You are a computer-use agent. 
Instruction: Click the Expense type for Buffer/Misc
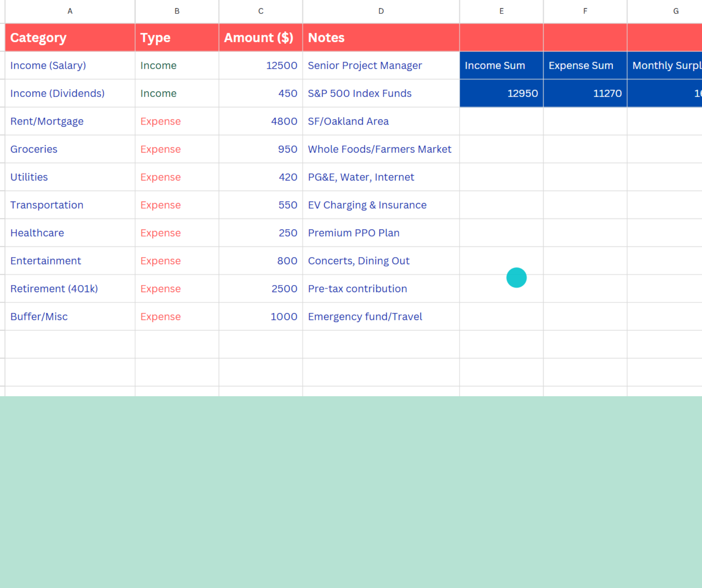coord(177,316)
